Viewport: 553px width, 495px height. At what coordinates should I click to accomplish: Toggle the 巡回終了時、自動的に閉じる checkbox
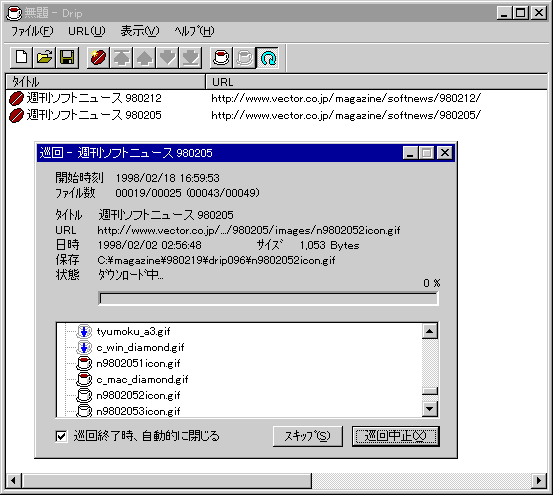click(x=61, y=436)
